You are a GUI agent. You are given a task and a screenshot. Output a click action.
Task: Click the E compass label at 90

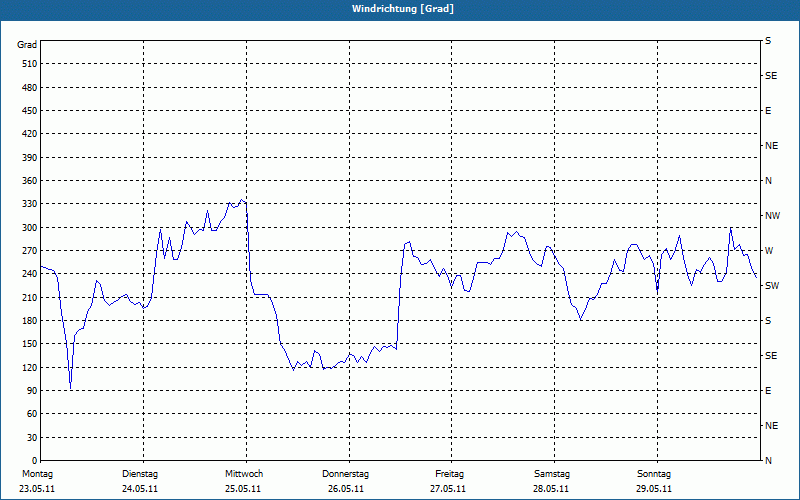point(768,391)
